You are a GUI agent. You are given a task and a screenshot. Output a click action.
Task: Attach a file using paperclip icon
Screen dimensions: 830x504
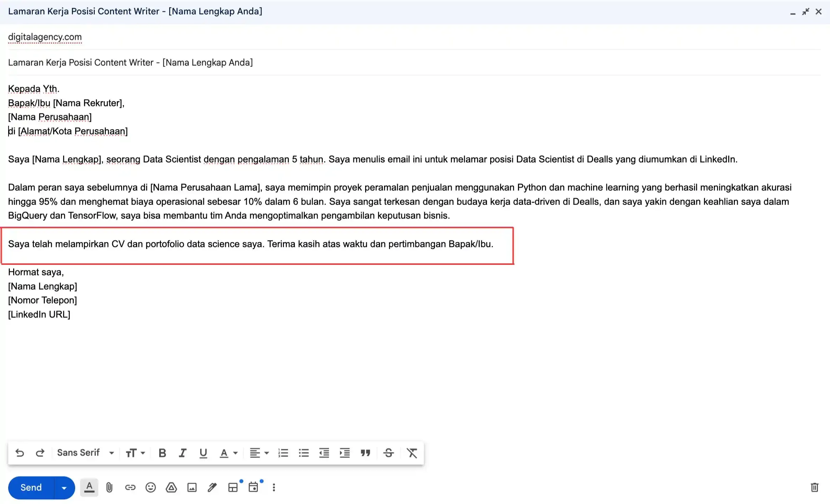click(x=109, y=487)
